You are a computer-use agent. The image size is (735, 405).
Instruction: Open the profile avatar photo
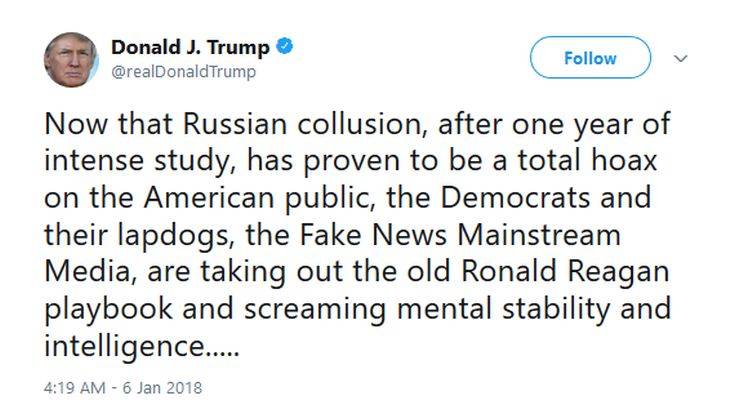click(x=71, y=59)
